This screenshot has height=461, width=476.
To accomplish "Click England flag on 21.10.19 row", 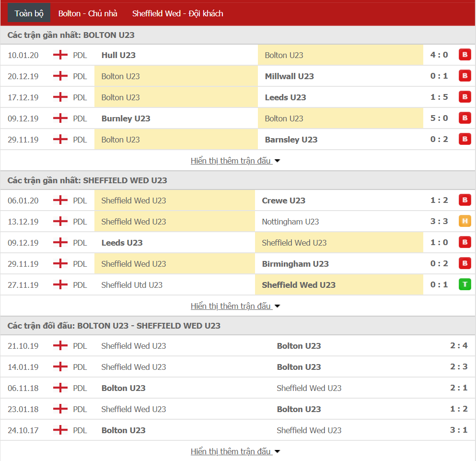I will tap(60, 345).
